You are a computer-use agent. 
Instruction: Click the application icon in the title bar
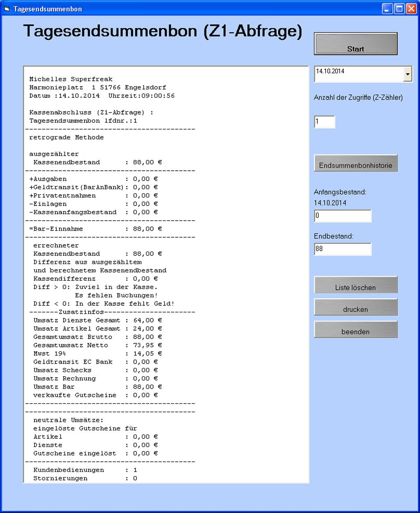point(7,9)
